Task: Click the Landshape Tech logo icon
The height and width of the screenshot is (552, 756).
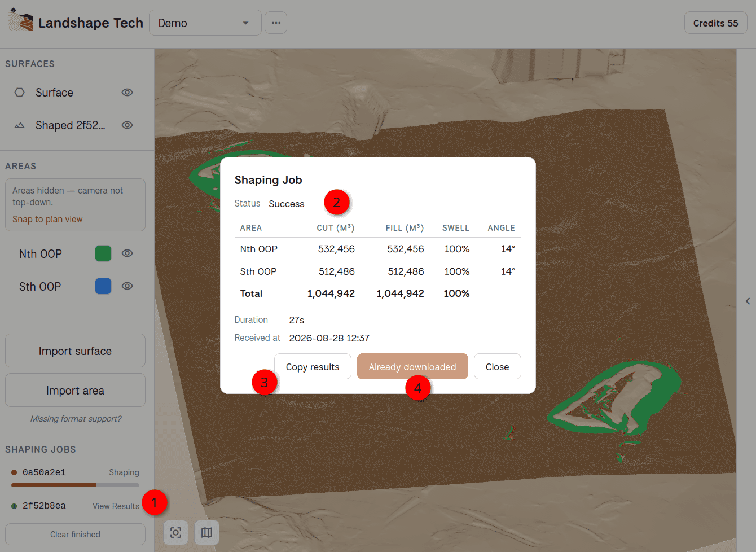Action: tap(20, 20)
